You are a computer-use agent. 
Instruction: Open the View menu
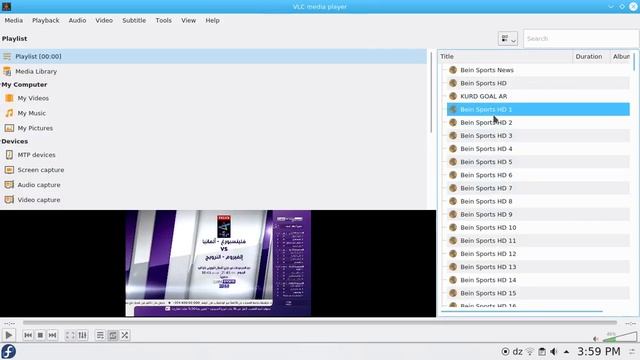tap(188, 20)
